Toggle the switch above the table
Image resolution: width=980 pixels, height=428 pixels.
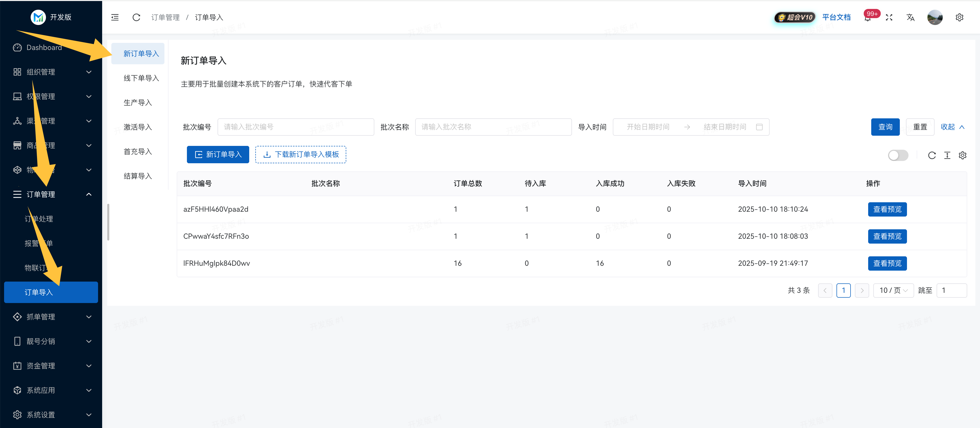[x=898, y=155]
